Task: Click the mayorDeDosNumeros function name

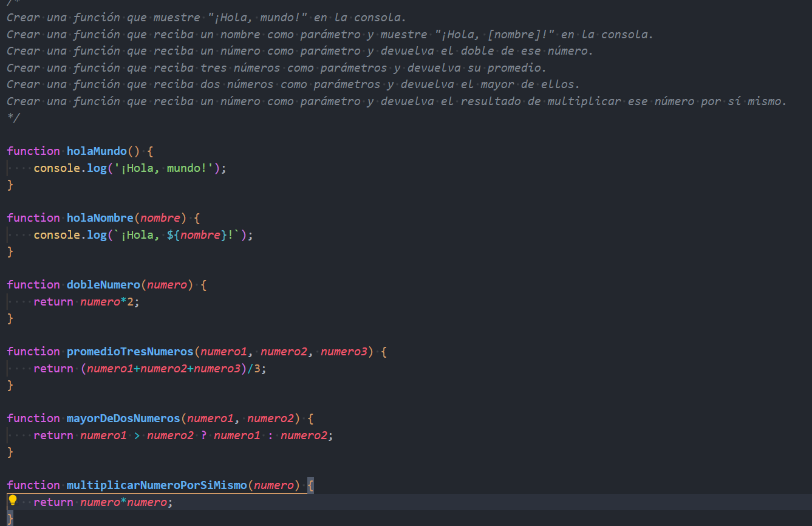Action: pyautogui.click(x=123, y=418)
